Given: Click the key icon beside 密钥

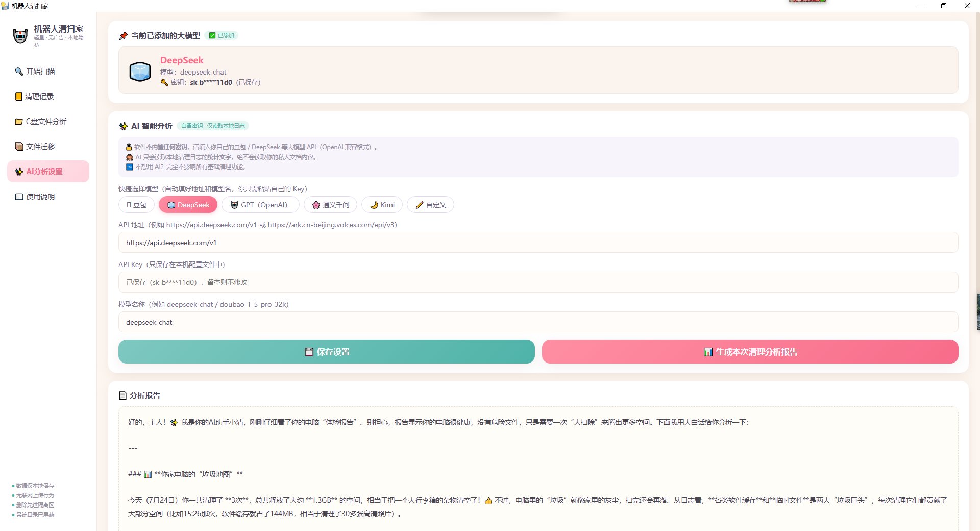Looking at the screenshot, I should 164,82.
